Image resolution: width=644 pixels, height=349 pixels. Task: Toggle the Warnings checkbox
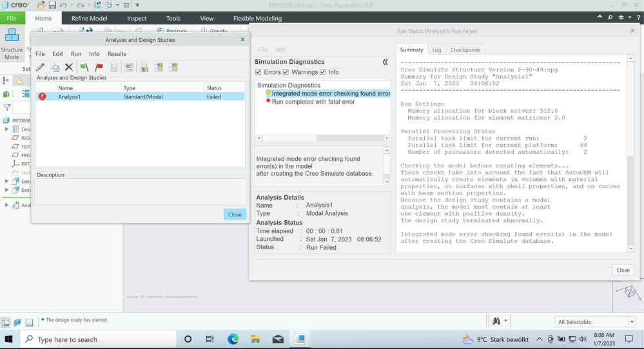point(286,72)
